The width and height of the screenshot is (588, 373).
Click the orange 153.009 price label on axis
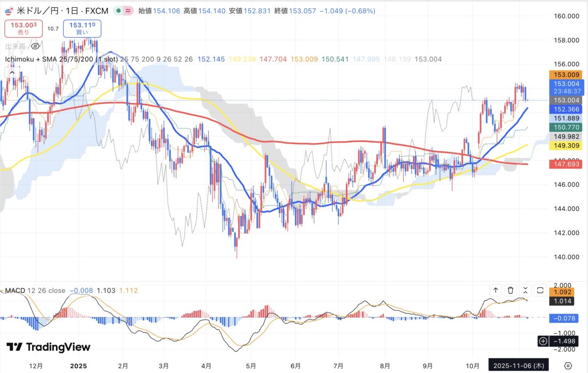pos(564,75)
